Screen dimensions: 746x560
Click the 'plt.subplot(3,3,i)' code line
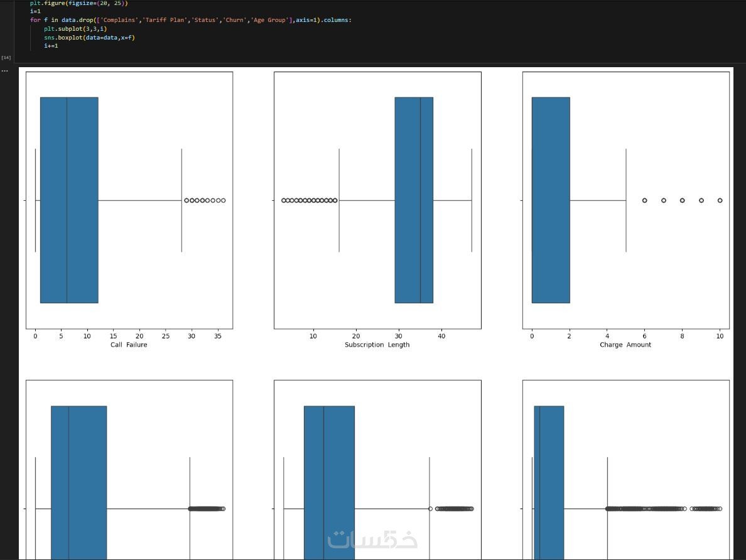coord(75,28)
